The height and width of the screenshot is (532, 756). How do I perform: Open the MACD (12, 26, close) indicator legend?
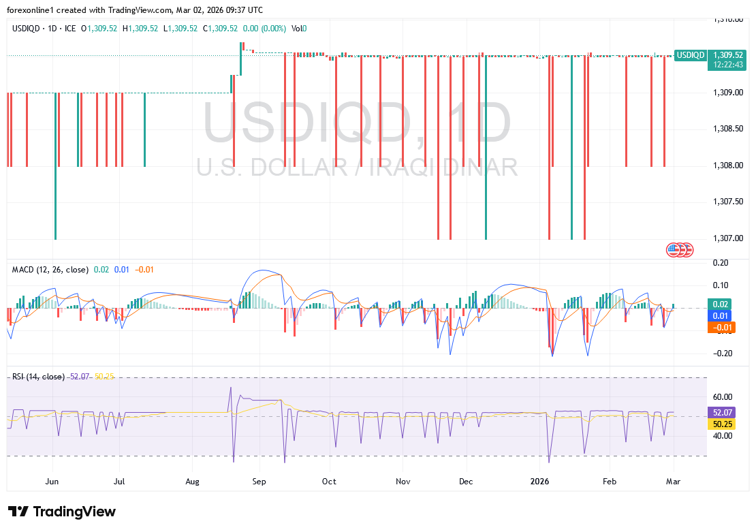click(x=50, y=270)
